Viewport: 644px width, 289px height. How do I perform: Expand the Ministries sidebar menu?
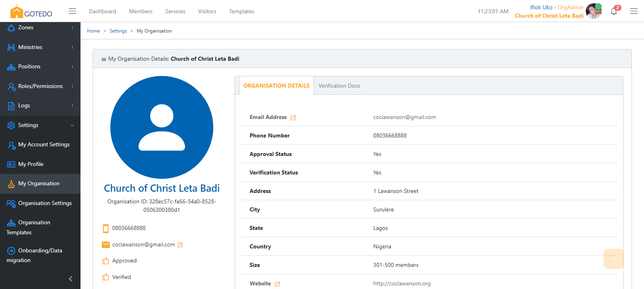pos(40,47)
